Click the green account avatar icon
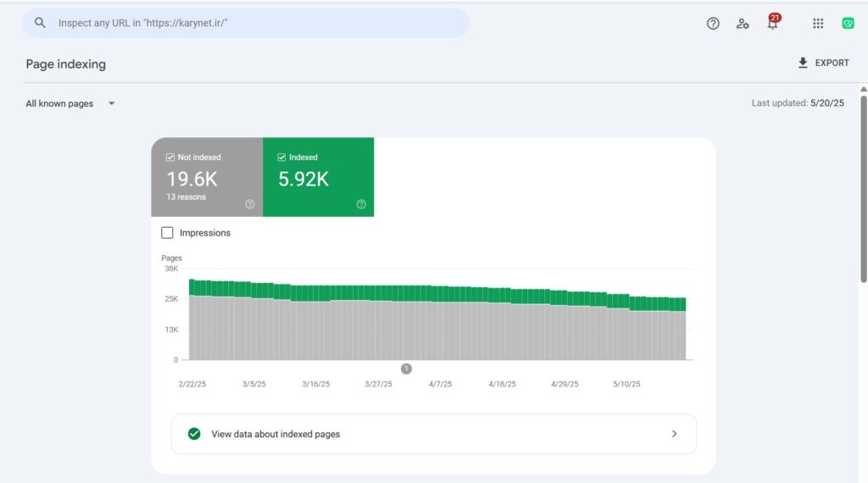This screenshot has width=868, height=483. tap(848, 24)
